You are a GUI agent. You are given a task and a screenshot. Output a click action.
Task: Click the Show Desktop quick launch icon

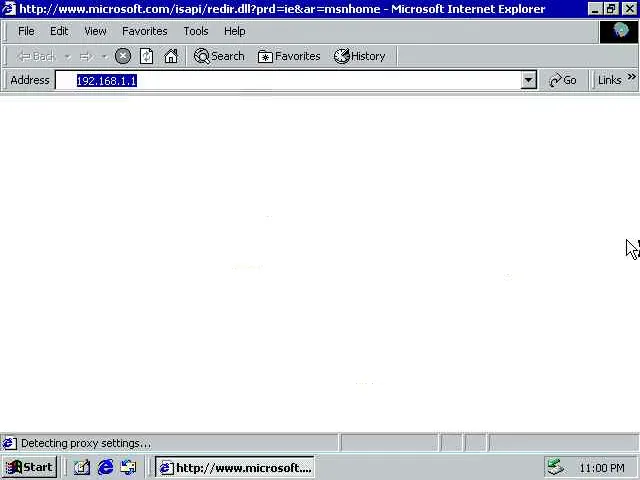(82, 467)
